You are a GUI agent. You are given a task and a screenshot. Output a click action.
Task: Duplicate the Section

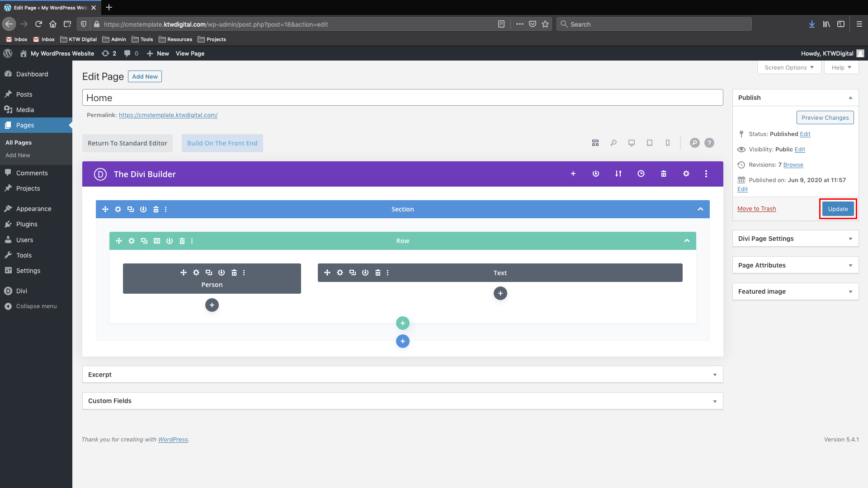click(131, 209)
